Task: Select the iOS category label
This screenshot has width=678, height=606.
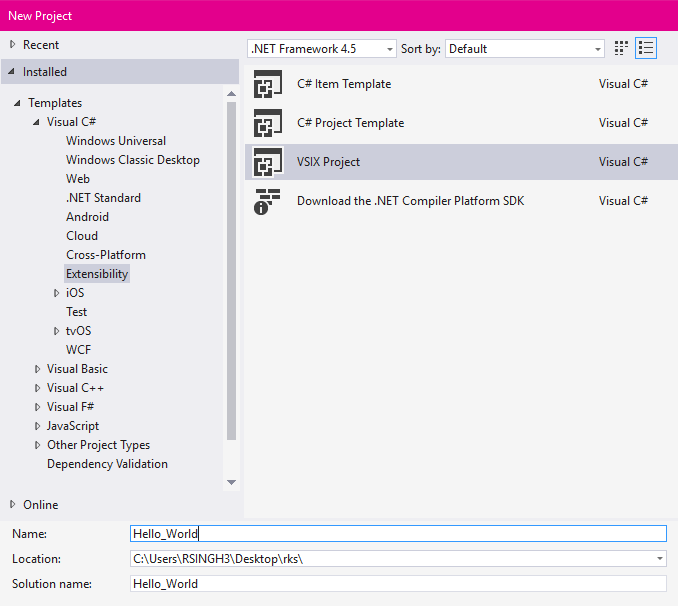Action: 75,293
